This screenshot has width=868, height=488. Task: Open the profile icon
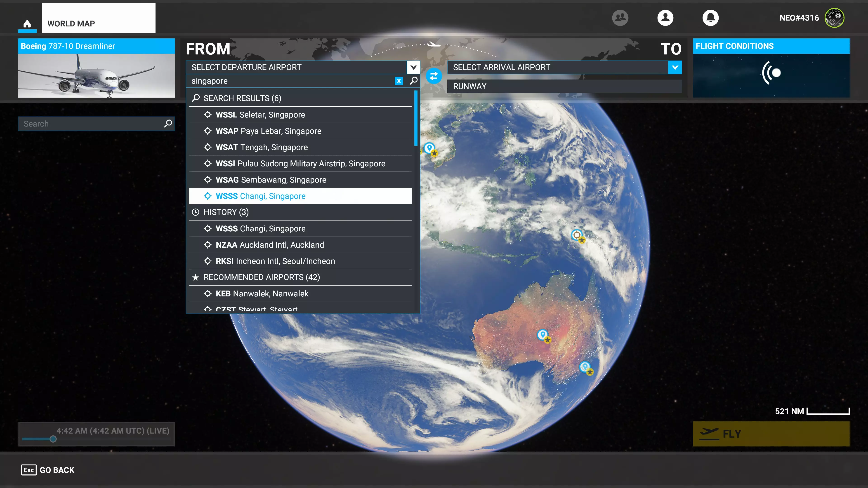665,18
